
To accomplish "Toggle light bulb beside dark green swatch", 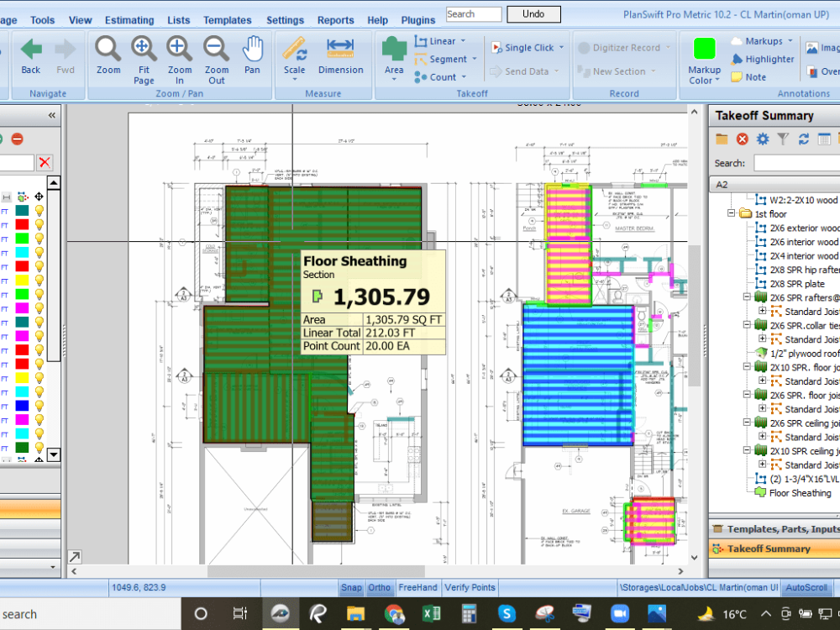I will (x=39, y=448).
